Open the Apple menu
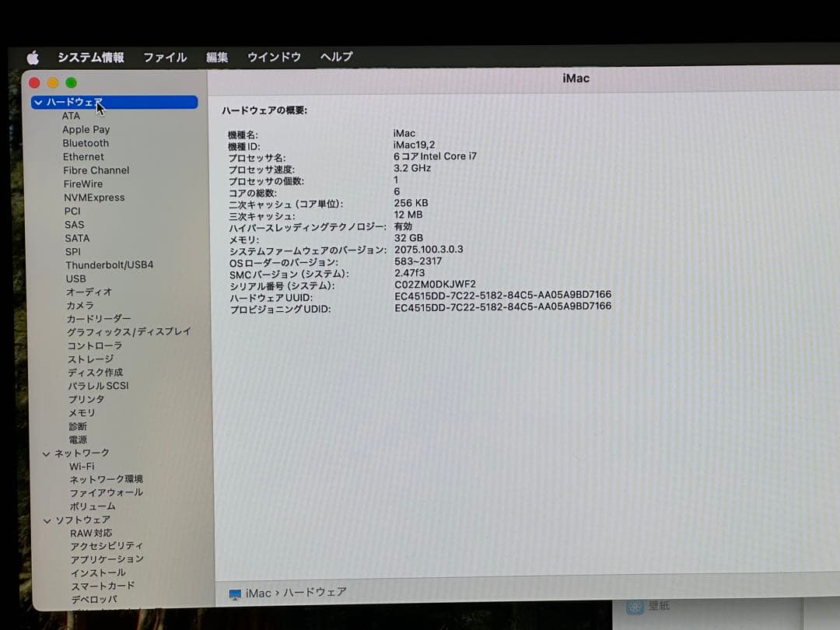Screen dimensions: 840x630 click(x=32, y=56)
